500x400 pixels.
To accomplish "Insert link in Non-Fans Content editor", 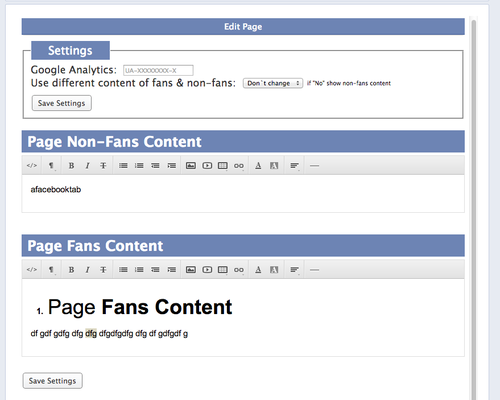I will pyautogui.click(x=239, y=165).
